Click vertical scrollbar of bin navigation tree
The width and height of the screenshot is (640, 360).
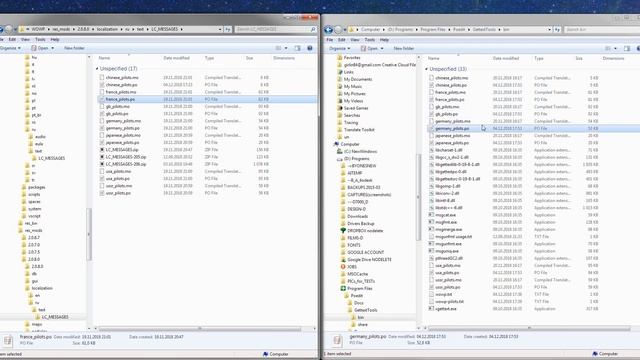418,197
